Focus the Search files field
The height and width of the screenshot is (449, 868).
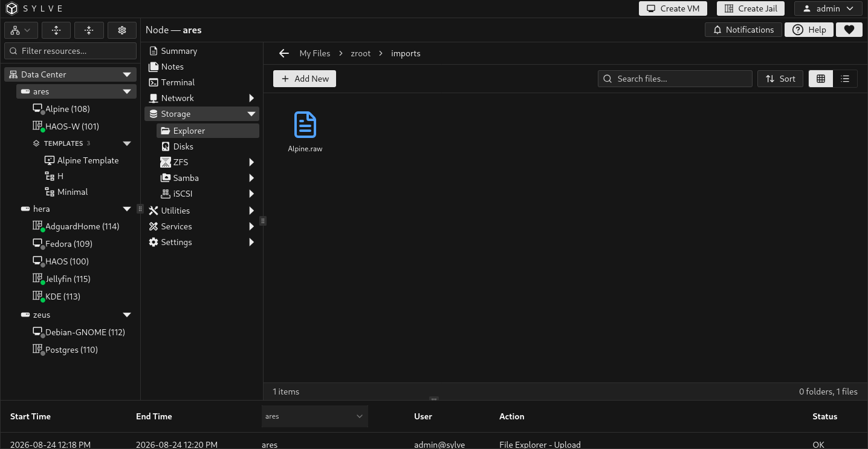675,79
